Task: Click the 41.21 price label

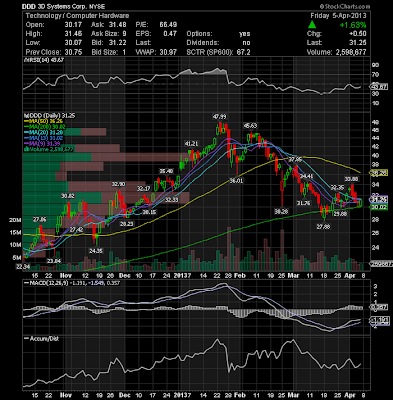Action: click(192, 144)
